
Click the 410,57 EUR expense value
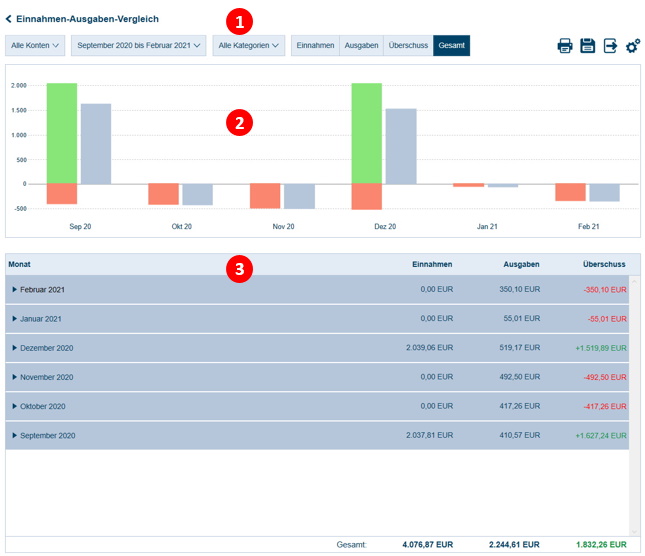520,435
